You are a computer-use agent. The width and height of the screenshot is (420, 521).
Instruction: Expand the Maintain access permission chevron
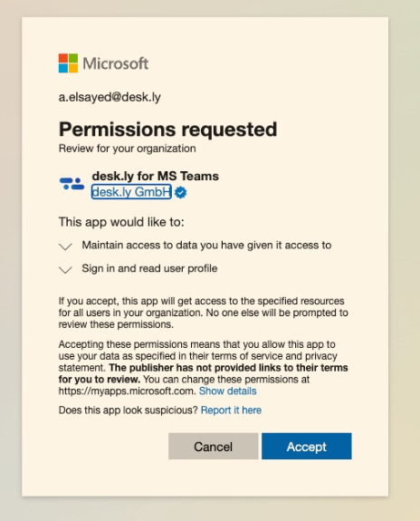[x=65, y=246]
